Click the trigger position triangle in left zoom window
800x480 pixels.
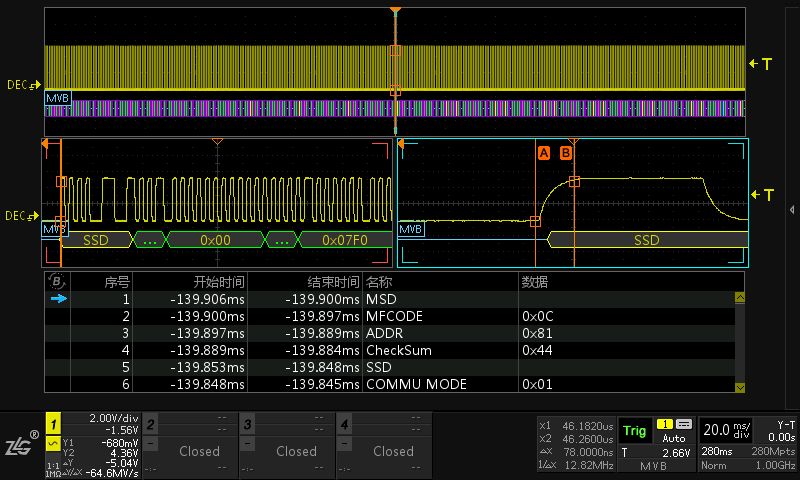click(217, 141)
